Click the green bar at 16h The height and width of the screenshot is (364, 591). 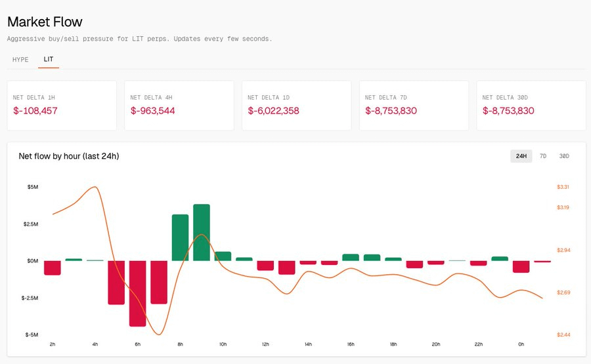coord(351,257)
